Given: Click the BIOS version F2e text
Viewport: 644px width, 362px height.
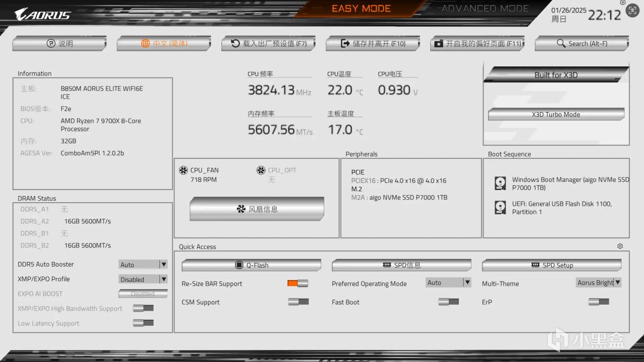Looking at the screenshot, I should coord(66,109).
